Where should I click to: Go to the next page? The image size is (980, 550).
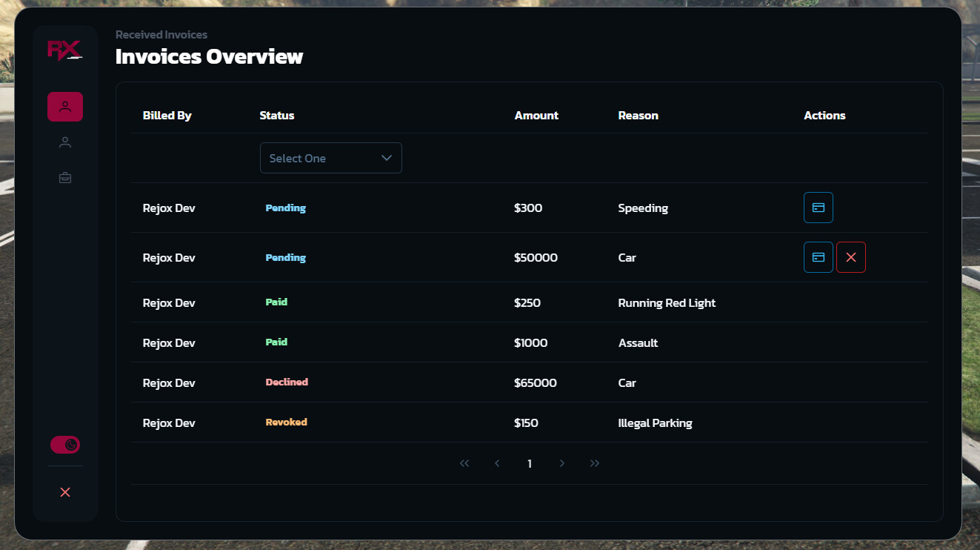click(562, 463)
